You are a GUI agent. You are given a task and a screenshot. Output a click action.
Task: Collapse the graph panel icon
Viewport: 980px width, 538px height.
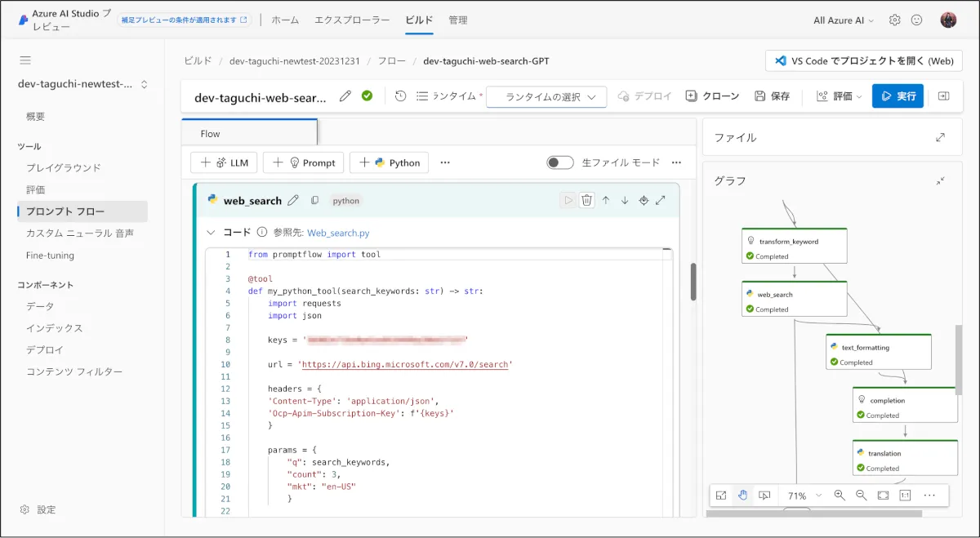click(941, 181)
